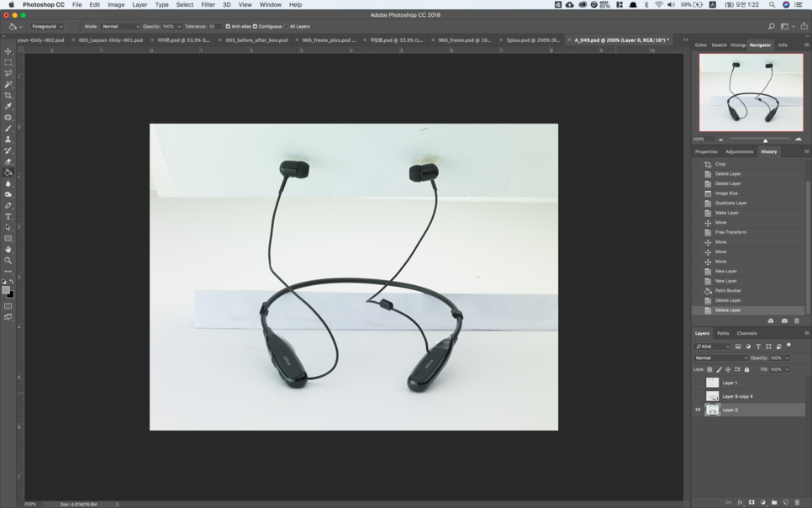Select the Rectangular Marquee tool
Viewport: 812px width, 508px height.
point(8,62)
